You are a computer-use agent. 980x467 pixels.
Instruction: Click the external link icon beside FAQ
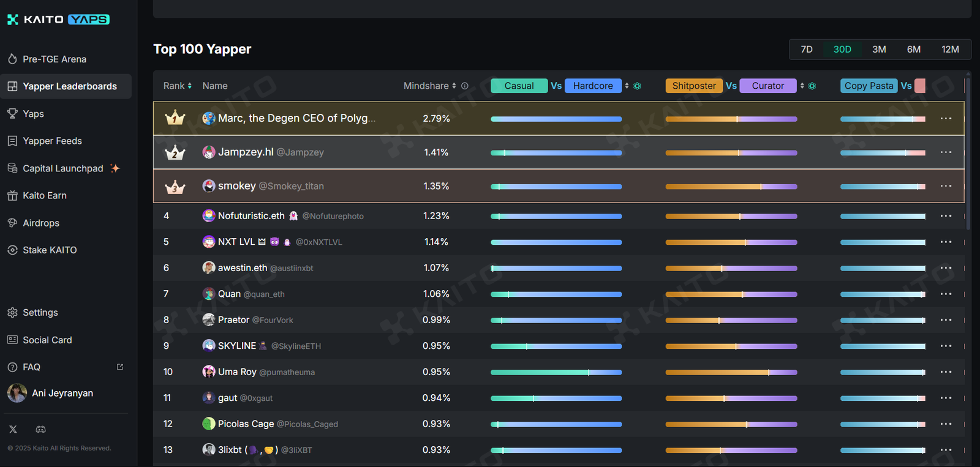120,367
